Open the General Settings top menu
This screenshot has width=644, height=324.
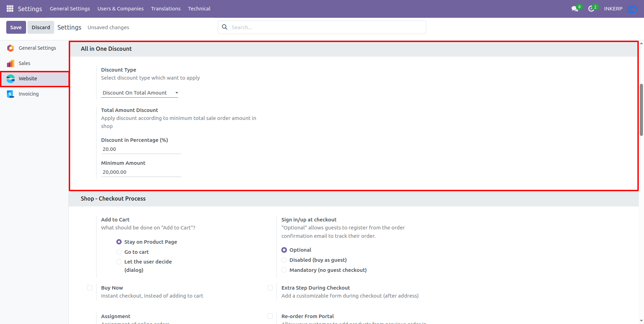pos(70,9)
